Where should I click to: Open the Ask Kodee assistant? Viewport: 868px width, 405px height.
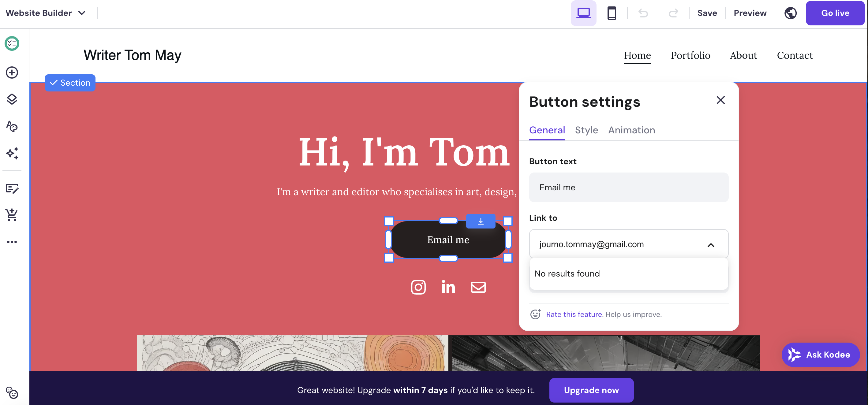click(820, 355)
